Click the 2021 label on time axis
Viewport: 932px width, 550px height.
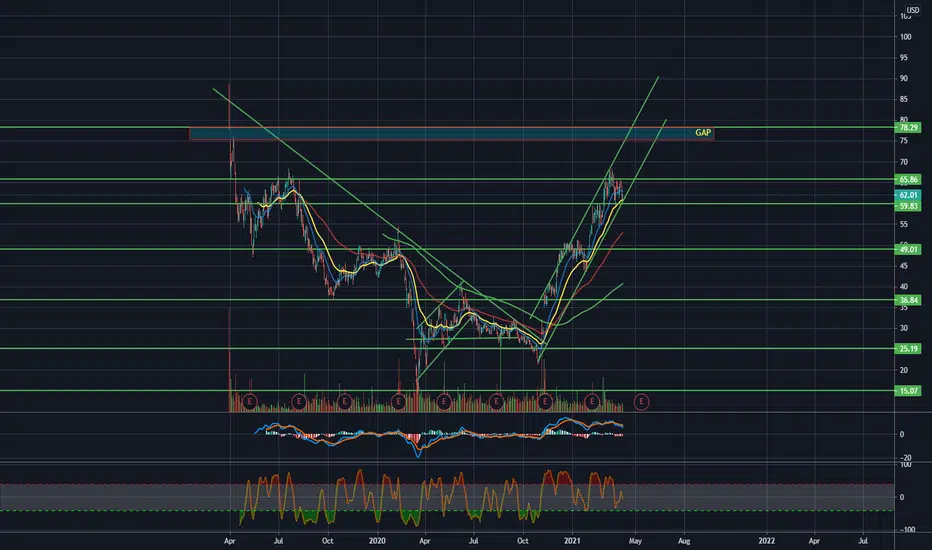pyautogui.click(x=572, y=541)
